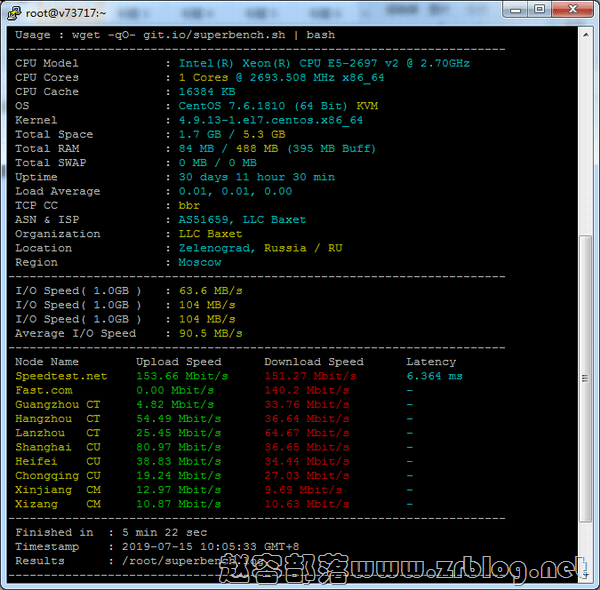Click the Average I/O Speed 90.5 MB/s
Image resolution: width=600 pixels, height=590 pixels.
(210, 333)
